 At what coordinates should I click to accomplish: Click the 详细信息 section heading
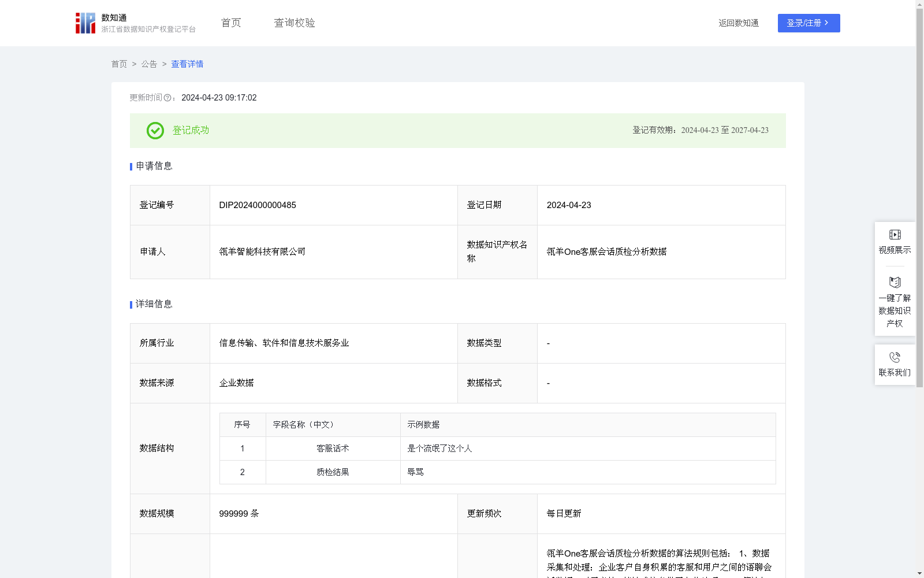pos(154,305)
